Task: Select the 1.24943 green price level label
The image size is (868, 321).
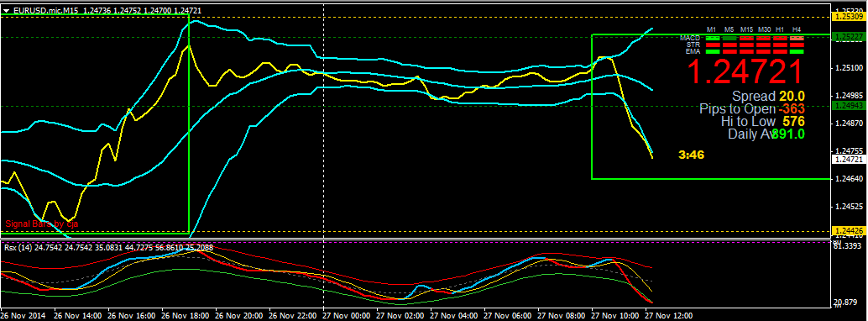Action: pyautogui.click(x=850, y=106)
